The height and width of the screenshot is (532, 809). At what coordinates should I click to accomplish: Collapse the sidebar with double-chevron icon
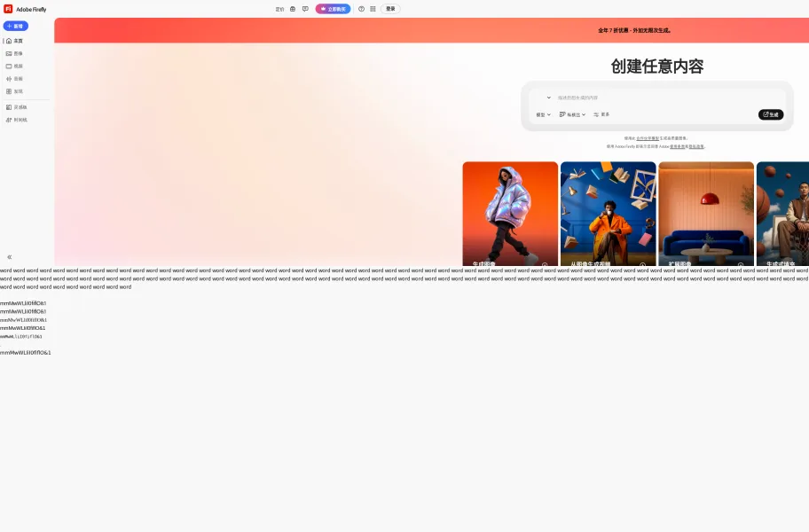click(x=9, y=257)
